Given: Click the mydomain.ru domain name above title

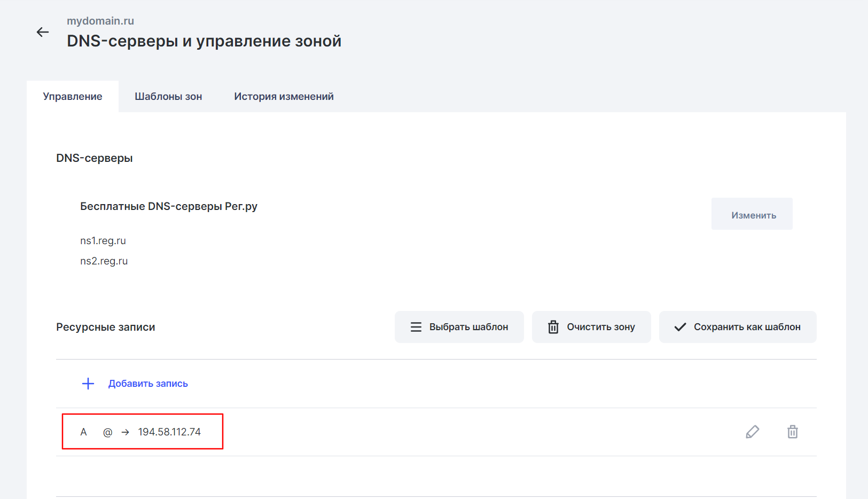Looking at the screenshot, I should (100, 21).
